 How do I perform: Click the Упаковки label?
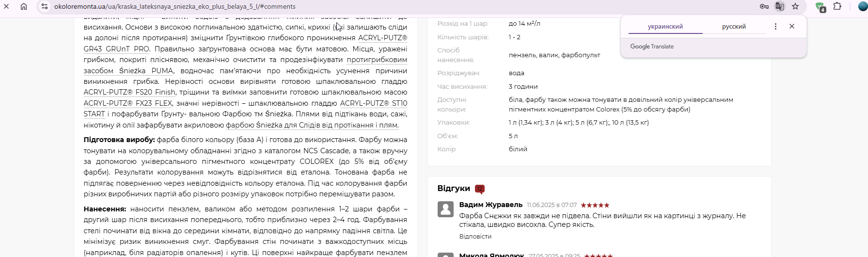click(454, 123)
